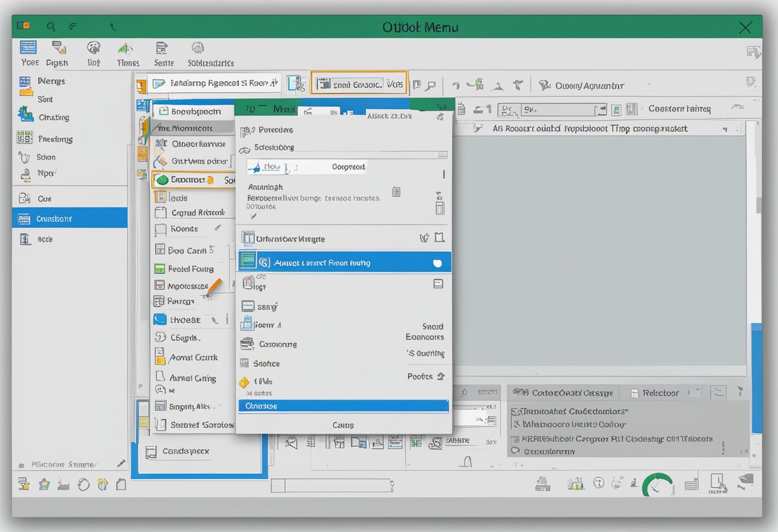Adjust the green circular progress control at bottom
This screenshot has height=532, width=778.
658,486
